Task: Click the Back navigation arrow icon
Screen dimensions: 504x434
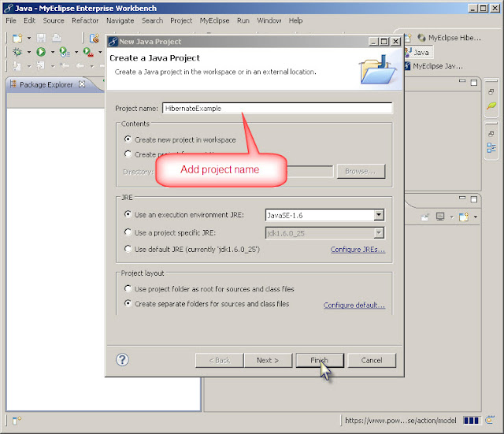Action: (80, 66)
